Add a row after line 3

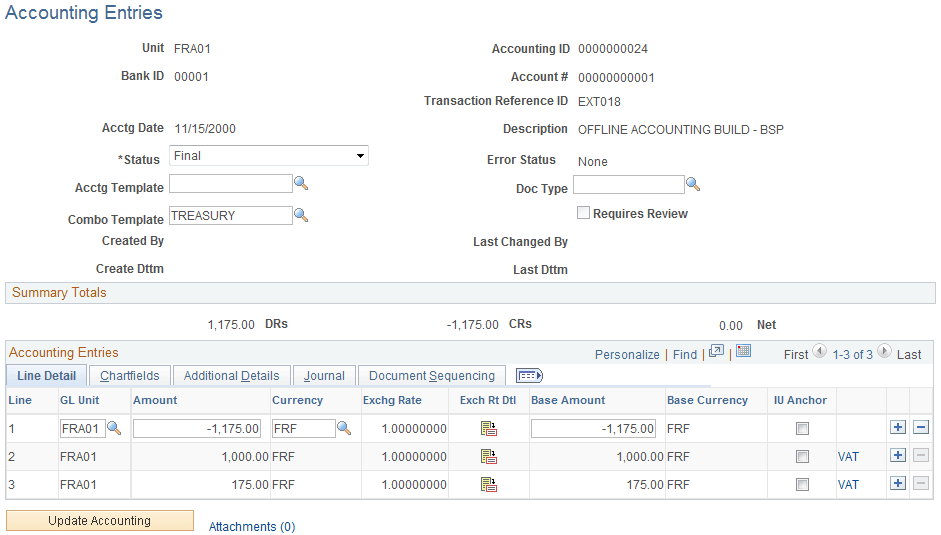pos(898,483)
